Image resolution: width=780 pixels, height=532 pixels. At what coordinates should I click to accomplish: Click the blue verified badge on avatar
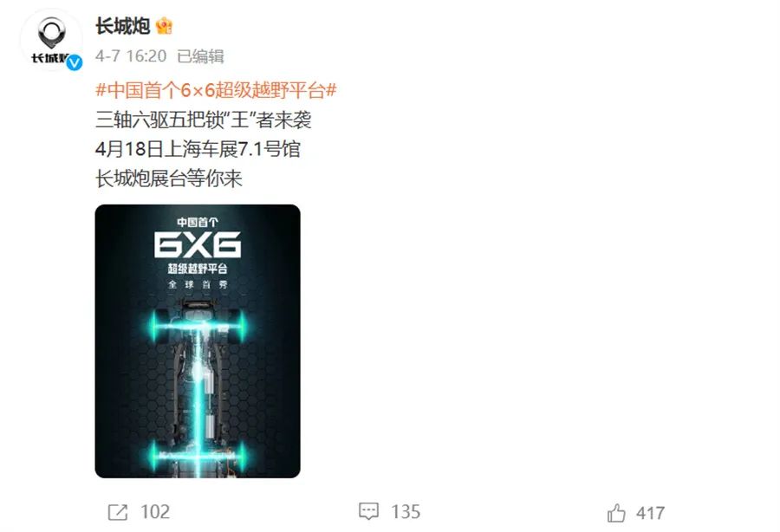coord(75,62)
